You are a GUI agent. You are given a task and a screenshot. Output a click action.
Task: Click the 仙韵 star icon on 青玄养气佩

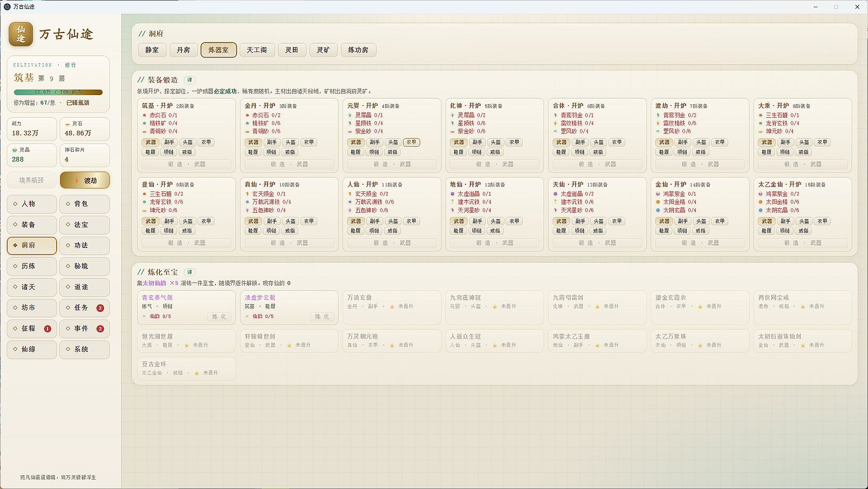point(144,316)
